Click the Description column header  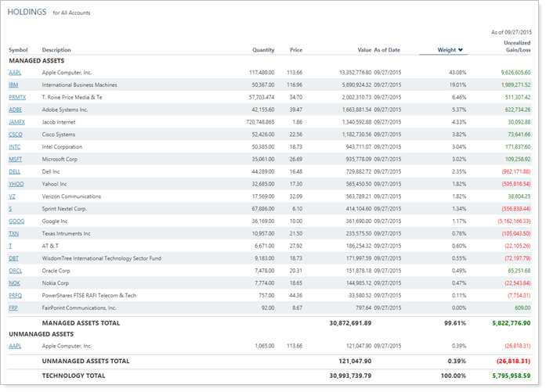[x=56, y=50]
